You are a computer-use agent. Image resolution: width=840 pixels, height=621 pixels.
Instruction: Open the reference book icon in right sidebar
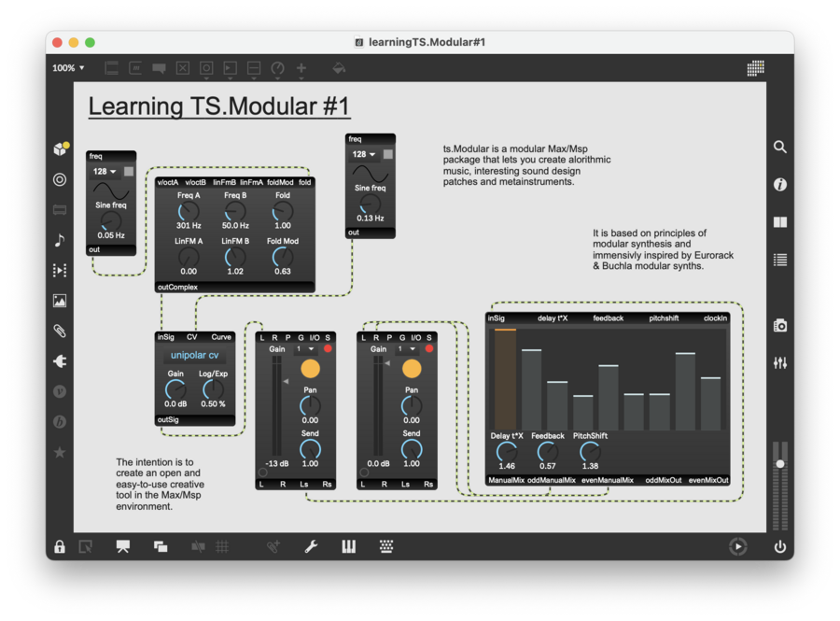780,222
